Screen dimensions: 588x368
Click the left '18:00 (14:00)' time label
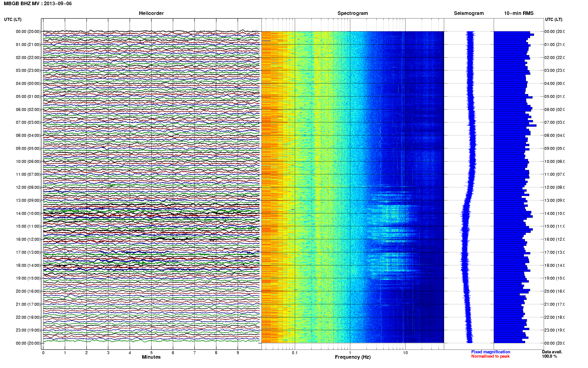[28, 265]
